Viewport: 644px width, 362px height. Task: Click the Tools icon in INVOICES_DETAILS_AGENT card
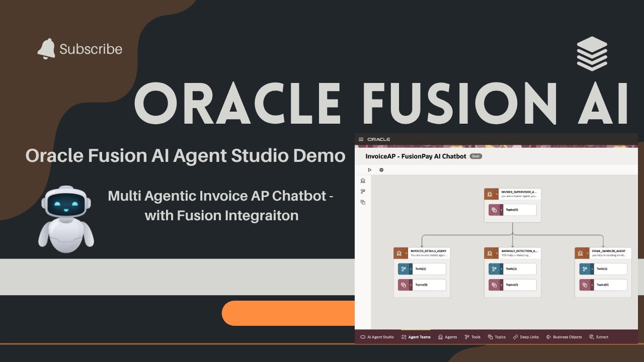[x=404, y=269]
